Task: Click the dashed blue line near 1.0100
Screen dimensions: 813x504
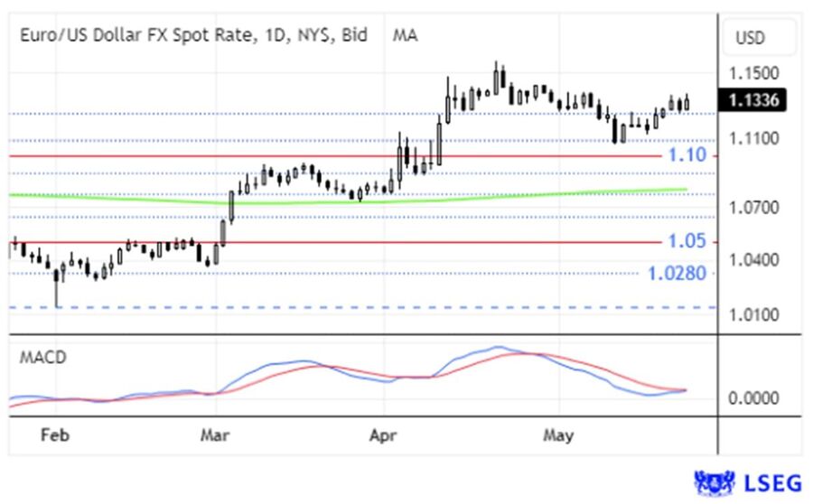Action: tap(363, 307)
